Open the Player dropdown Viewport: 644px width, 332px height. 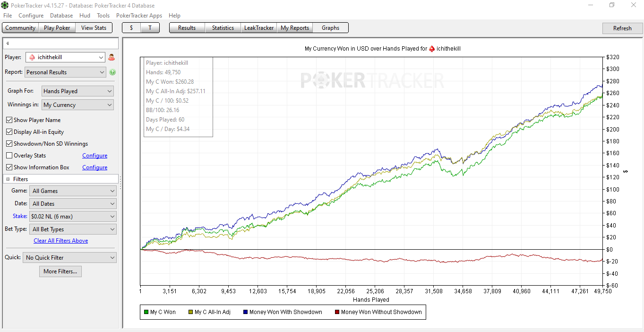65,57
